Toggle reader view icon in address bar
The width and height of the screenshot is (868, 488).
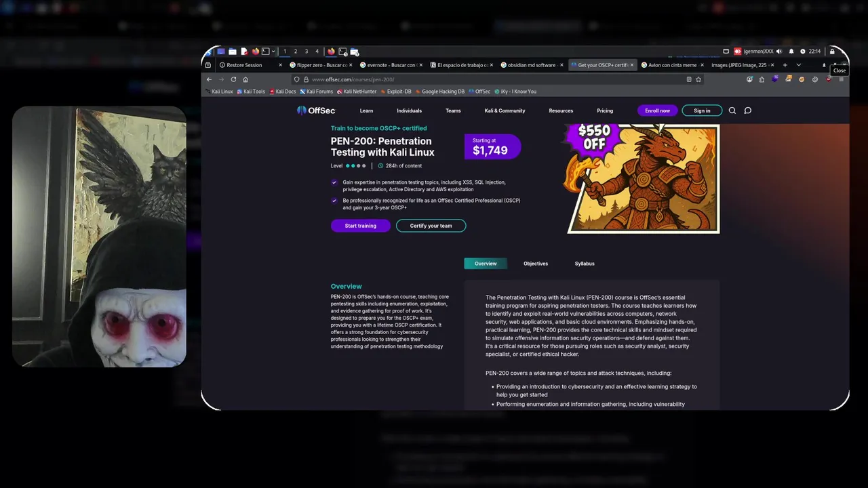point(689,79)
